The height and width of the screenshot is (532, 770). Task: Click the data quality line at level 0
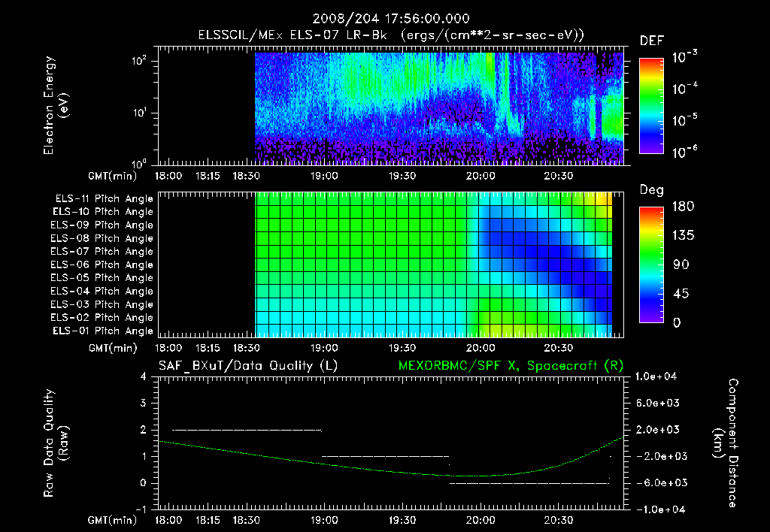coord(529,483)
